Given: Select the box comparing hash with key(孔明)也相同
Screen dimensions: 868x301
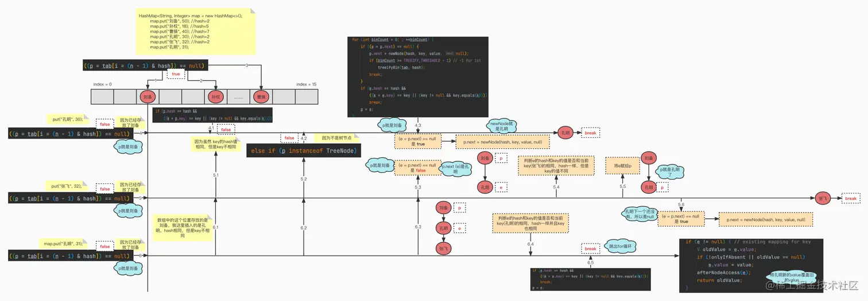Looking at the screenshot, I should 530,223.
